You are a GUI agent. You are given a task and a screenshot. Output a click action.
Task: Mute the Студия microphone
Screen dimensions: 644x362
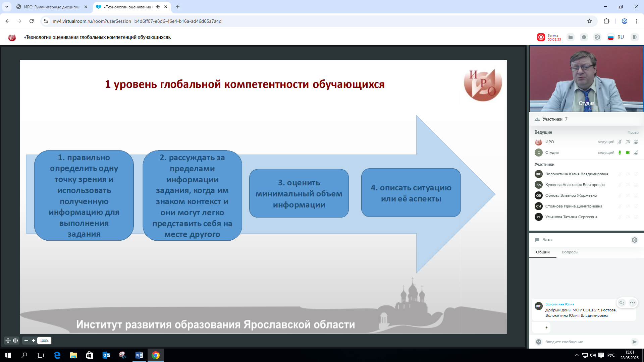(620, 153)
